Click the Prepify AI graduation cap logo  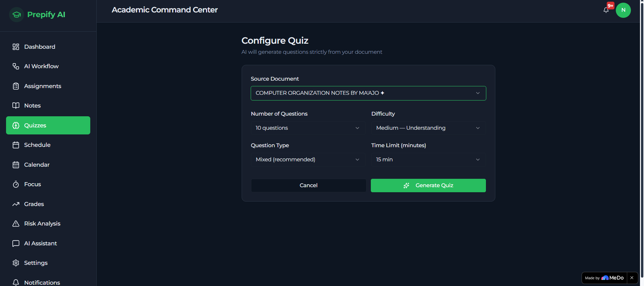(x=16, y=14)
